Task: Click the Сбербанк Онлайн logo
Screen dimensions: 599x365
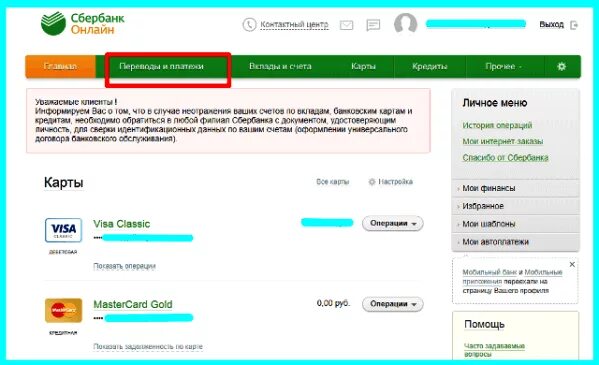Action: coord(83,24)
